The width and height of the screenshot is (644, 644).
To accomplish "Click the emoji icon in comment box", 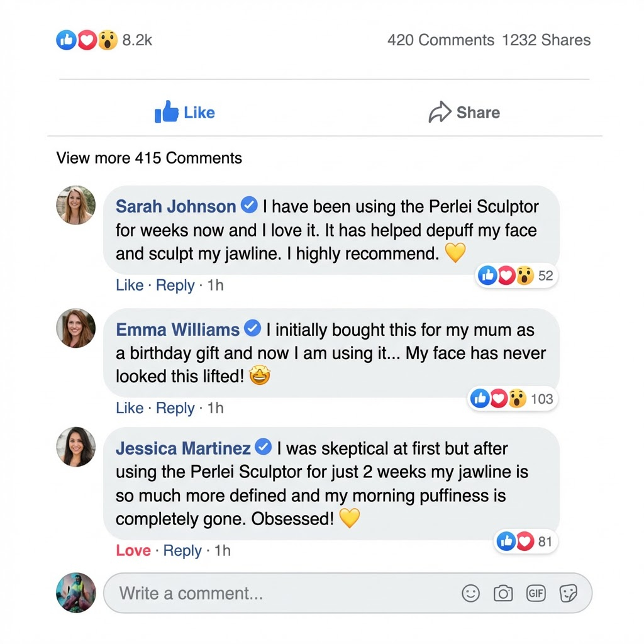I will [470, 593].
